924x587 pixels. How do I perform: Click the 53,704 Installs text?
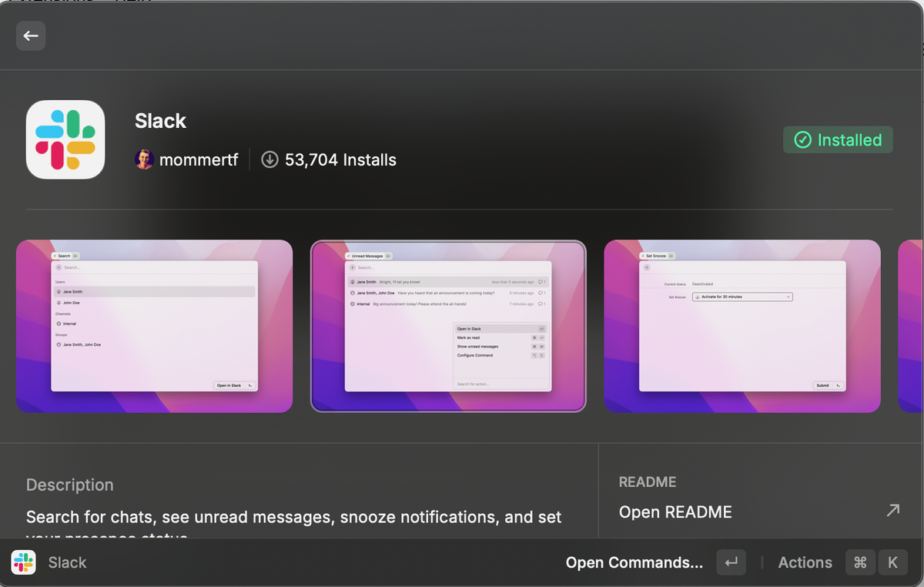340,159
